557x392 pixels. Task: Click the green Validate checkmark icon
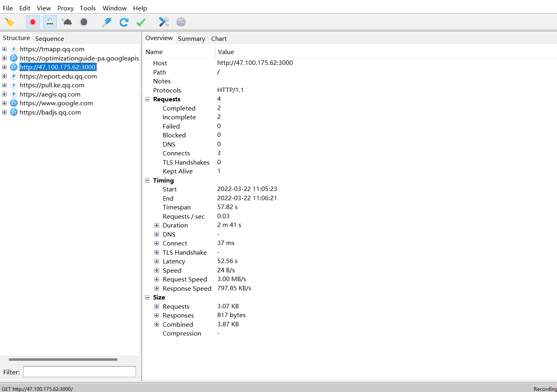tap(141, 22)
